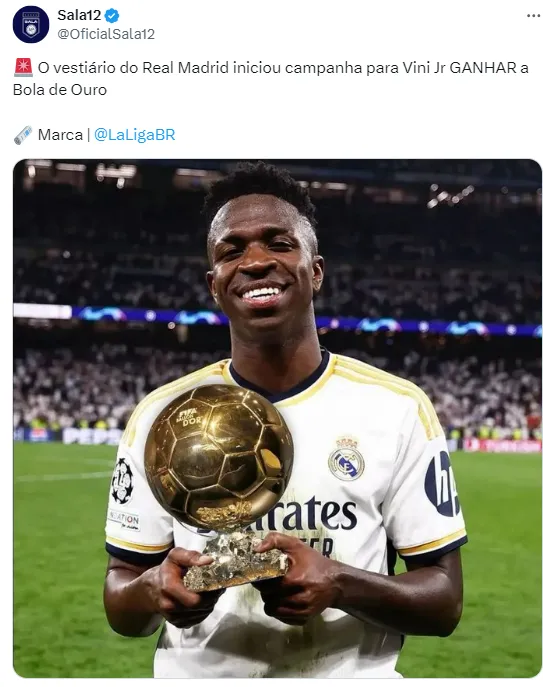
Task: Click the words Bola de Ouro
Action: [x=60, y=90]
